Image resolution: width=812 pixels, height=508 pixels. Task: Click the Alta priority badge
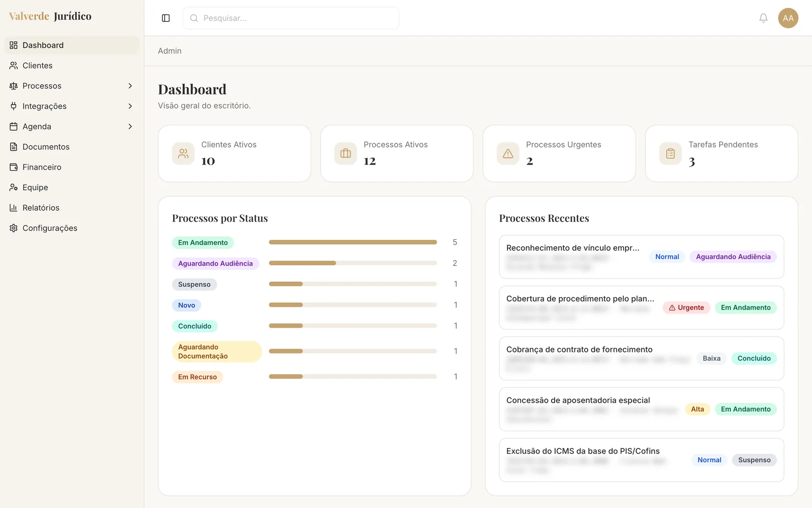pyautogui.click(x=697, y=409)
